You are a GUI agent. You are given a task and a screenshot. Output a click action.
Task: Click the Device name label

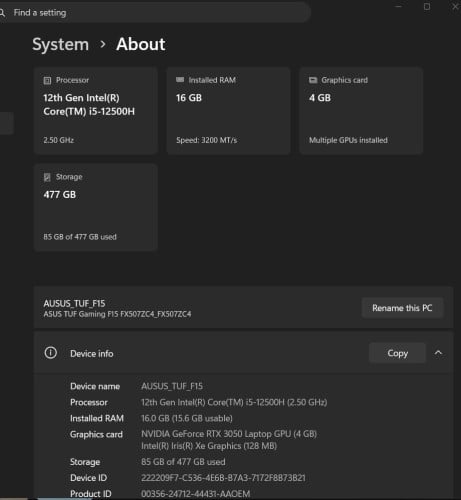tap(95, 386)
